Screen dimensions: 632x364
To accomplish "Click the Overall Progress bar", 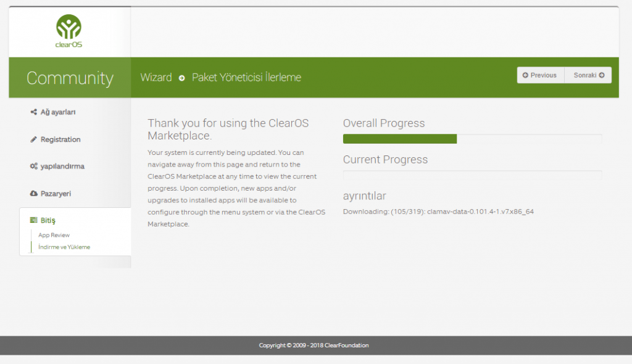I will (472, 139).
